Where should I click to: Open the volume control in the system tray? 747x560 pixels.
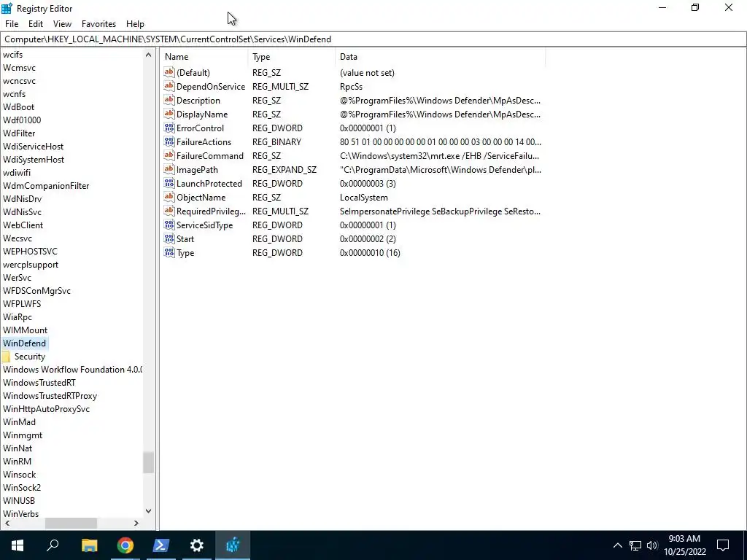(652, 545)
